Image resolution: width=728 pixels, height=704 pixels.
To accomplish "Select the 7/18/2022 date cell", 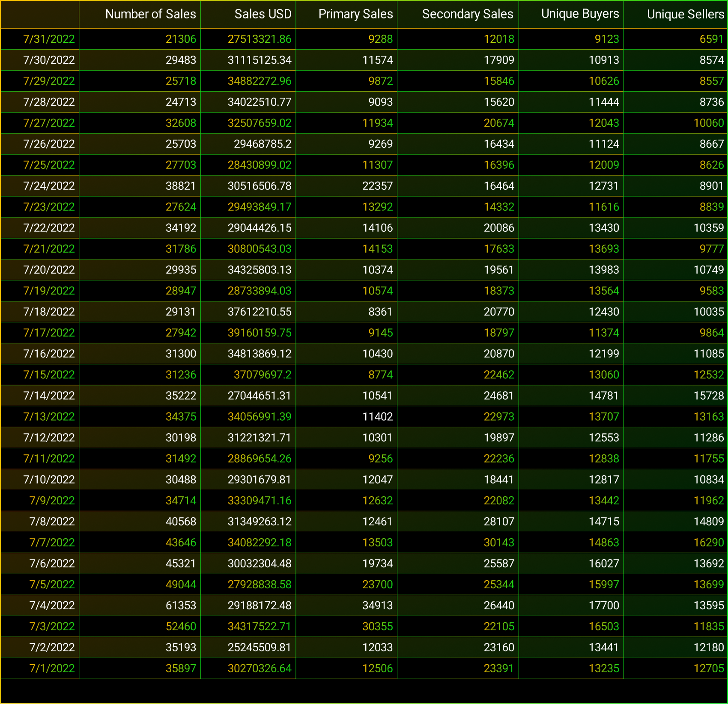I will pos(40,312).
